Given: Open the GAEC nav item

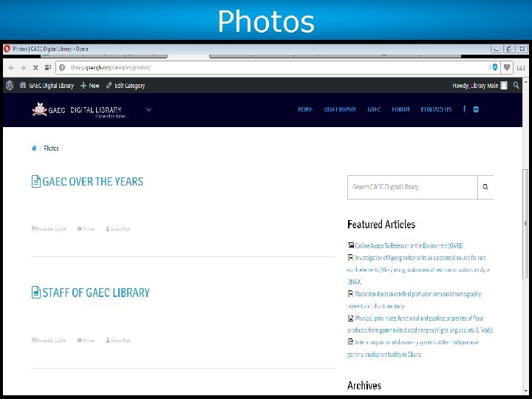Looking at the screenshot, I should click(374, 109).
